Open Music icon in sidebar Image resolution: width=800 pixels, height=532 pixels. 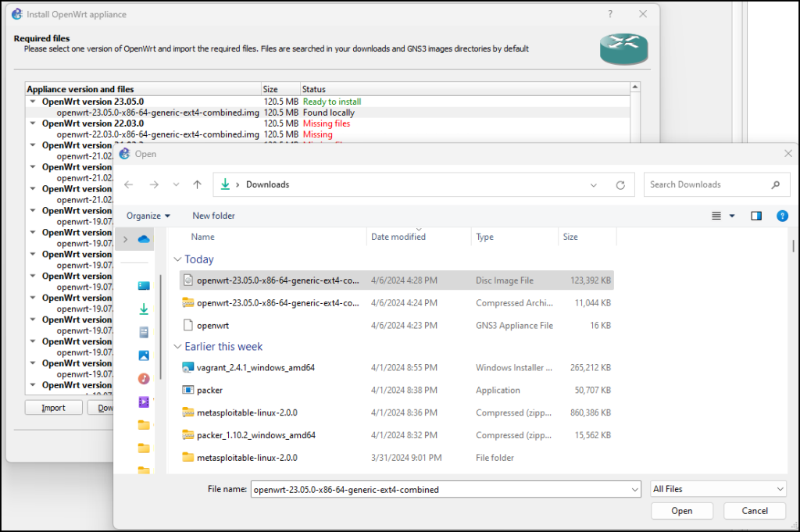tap(144, 378)
